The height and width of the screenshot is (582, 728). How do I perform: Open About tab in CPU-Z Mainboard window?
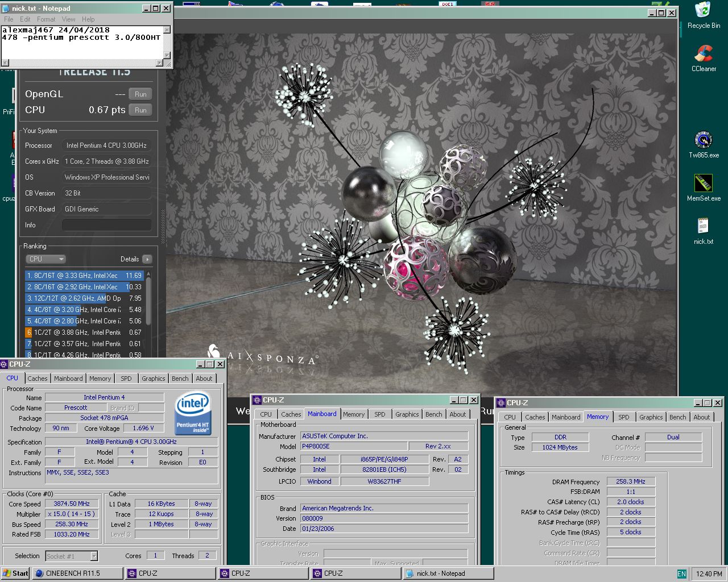click(458, 414)
